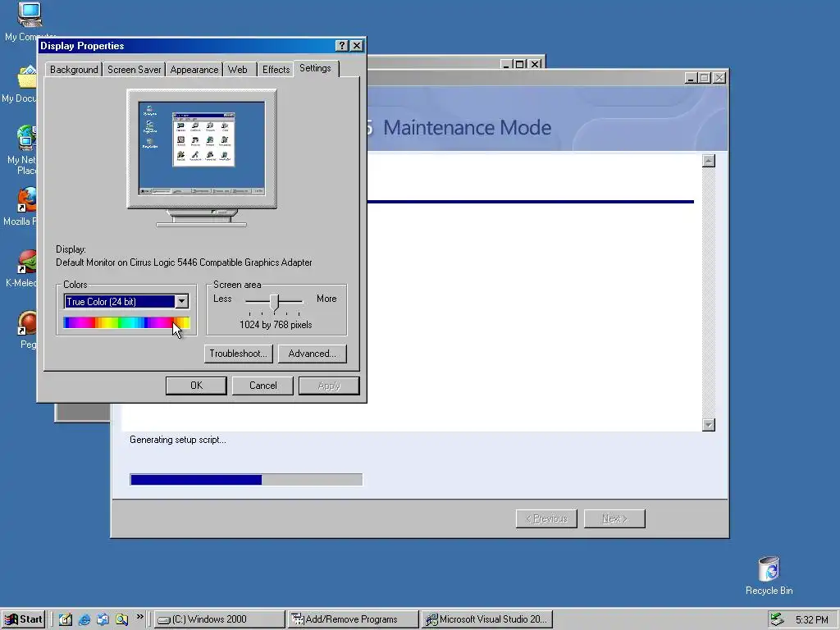Expand the quick launch overflow chevron

pos(139,617)
